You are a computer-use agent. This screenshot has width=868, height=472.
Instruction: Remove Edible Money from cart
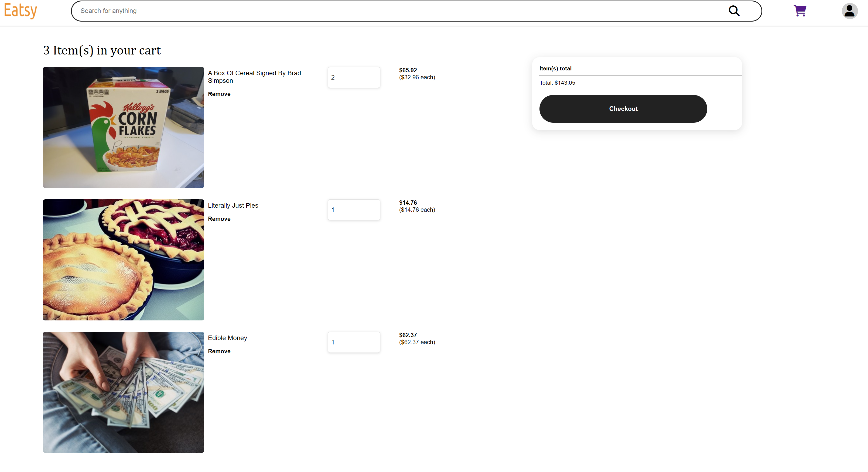coord(220,351)
